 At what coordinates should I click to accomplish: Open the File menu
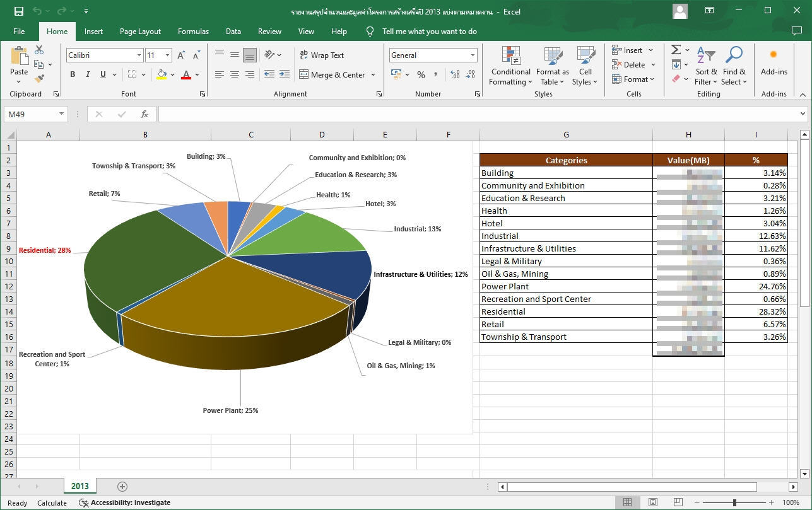pos(19,32)
